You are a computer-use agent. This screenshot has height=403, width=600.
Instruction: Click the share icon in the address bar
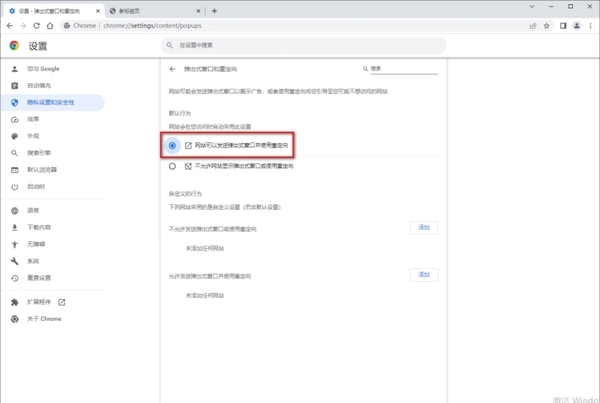point(533,26)
